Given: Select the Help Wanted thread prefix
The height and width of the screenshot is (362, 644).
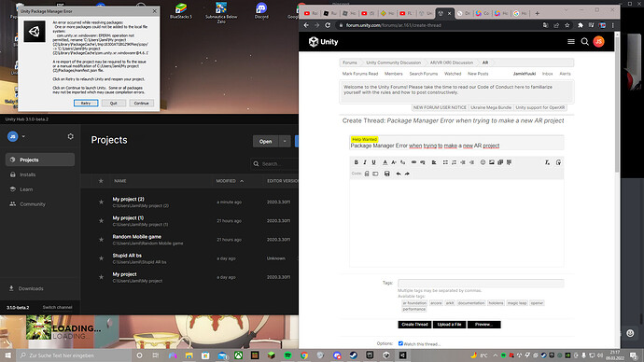Looking at the screenshot, I should [364, 140].
